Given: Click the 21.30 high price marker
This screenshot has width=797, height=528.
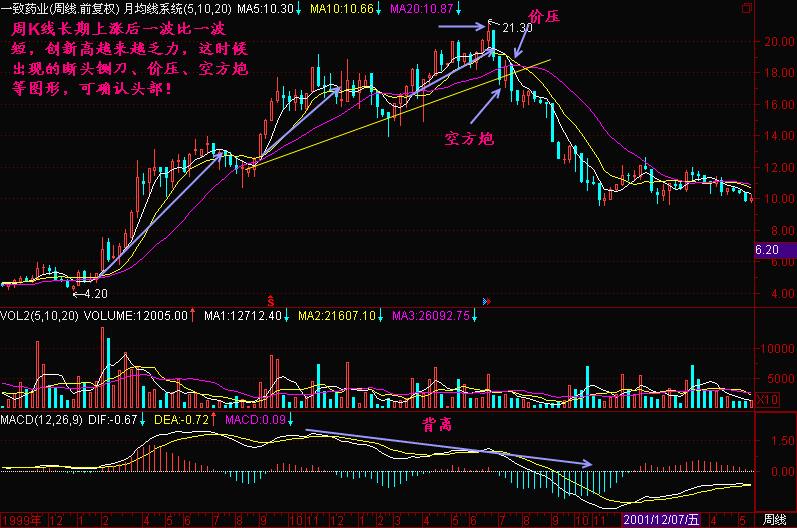Looking at the screenshot, I should point(515,27).
